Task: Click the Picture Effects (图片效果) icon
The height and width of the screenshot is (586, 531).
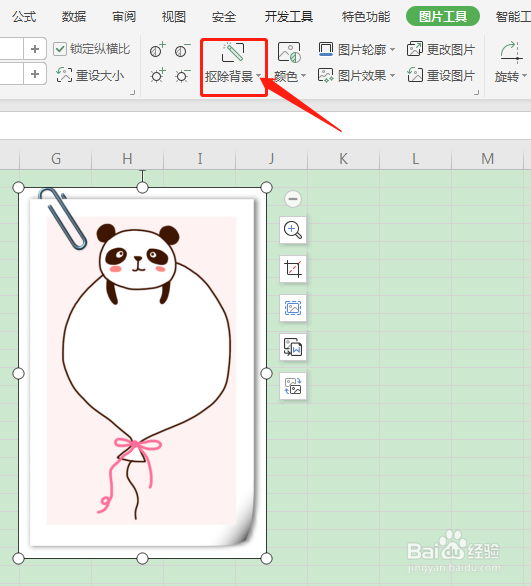Action: pos(325,75)
